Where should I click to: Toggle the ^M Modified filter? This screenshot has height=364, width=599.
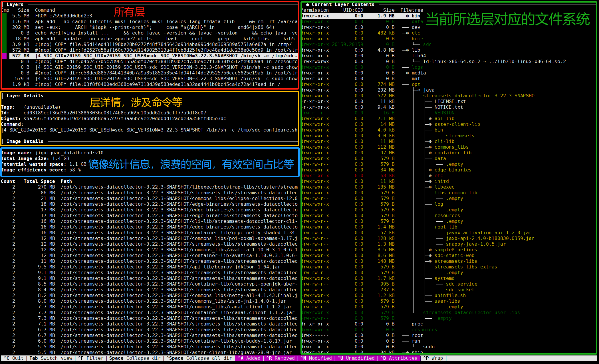(x=316, y=358)
